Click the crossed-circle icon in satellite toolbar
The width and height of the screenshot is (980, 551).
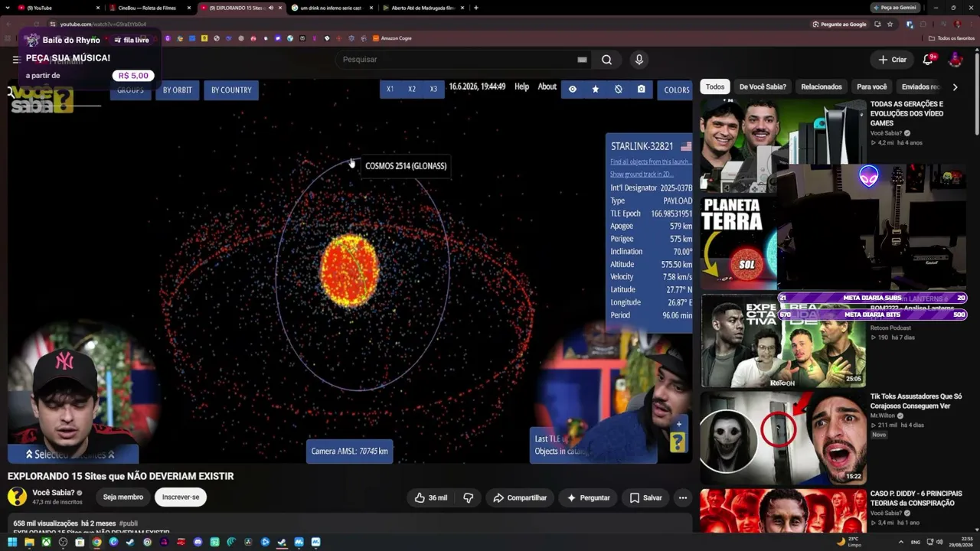point(618,89)
